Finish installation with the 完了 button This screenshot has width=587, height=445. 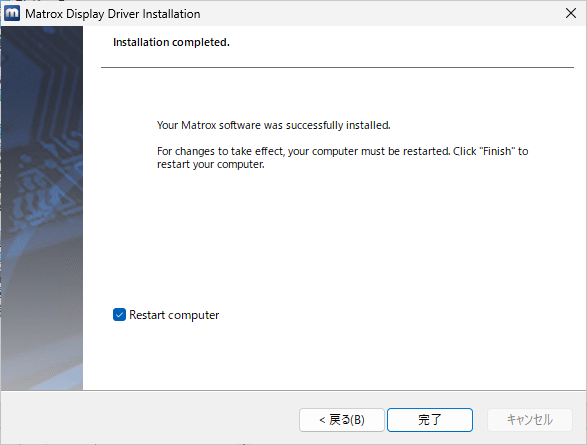coord(430,420)
